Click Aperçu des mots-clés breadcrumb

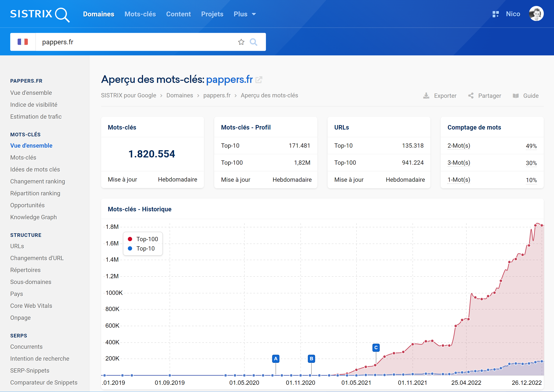(x=269, y=96)
